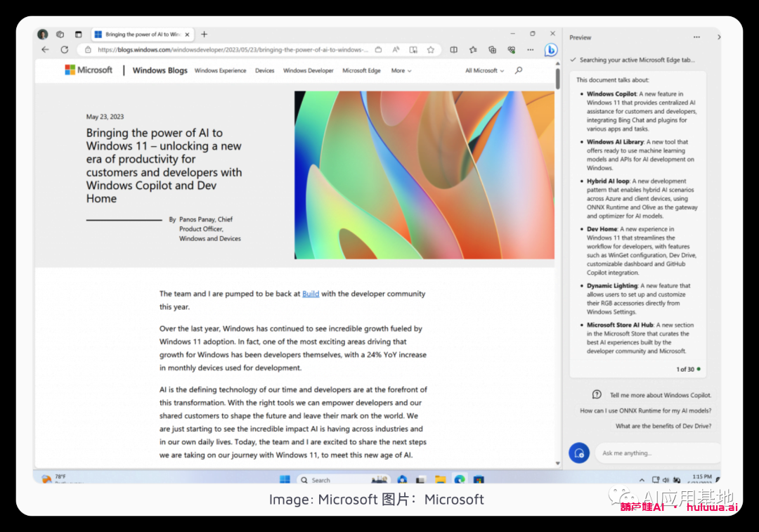Click the page vertical scrollbar thumb
759x532 pixels.
click(x=558, y=78)
